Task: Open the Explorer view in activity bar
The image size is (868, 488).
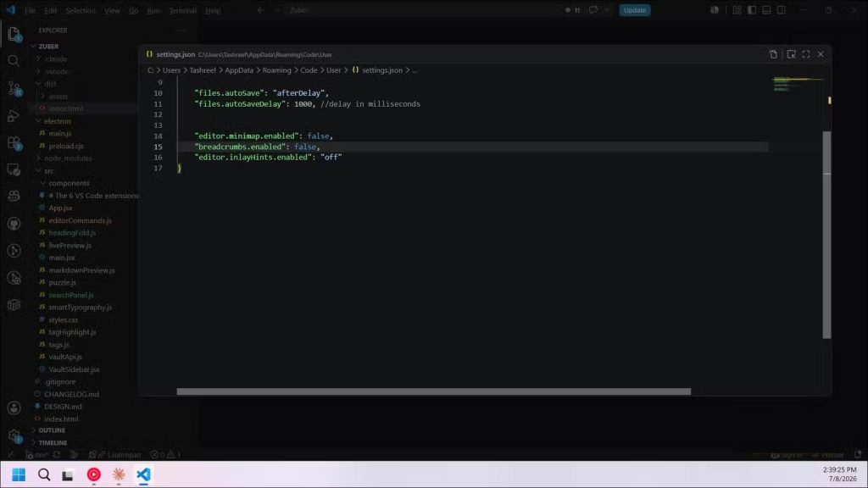Action: pos(14,34)
